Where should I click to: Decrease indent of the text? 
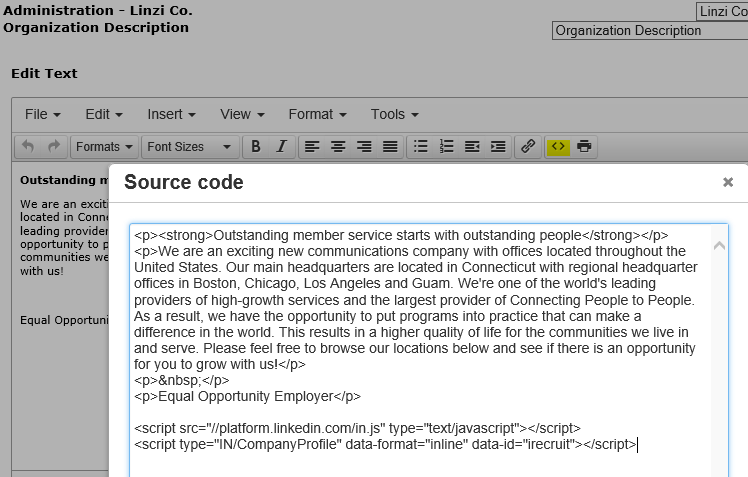point(472,146)
